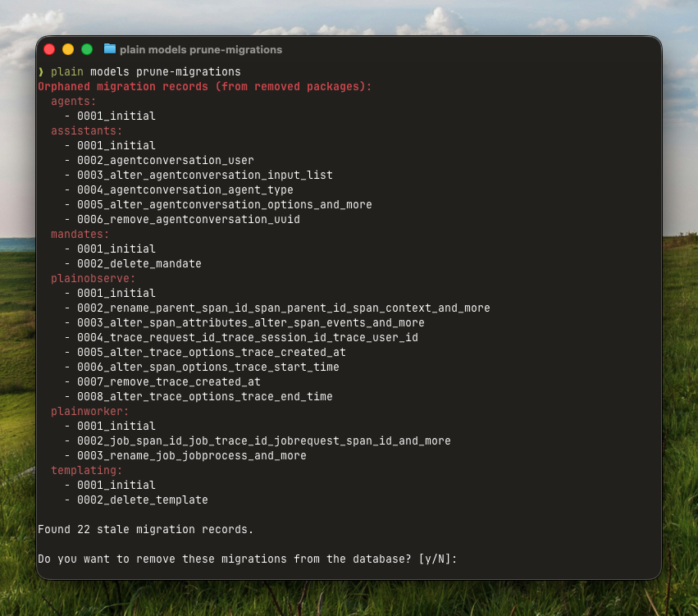The height and width of the screenshot is (616, 698).
Task: Select the 'plainworker:' package heading
Action: [90, 412]
